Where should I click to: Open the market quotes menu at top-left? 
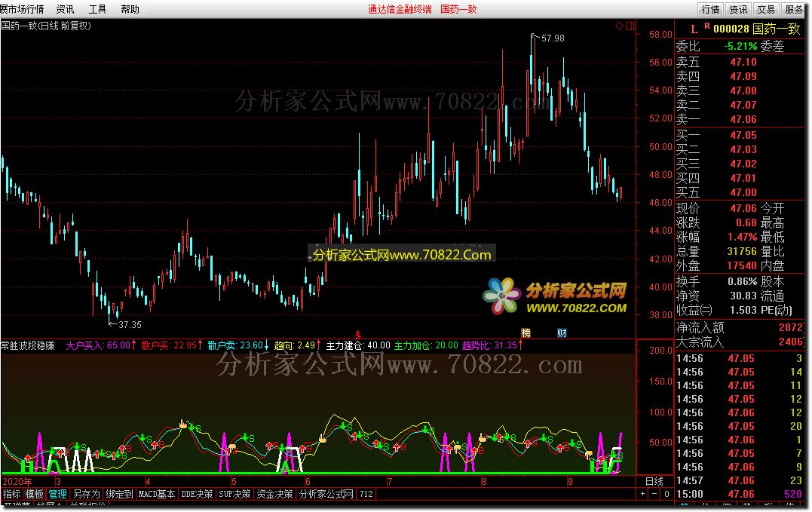click(22, 9)
